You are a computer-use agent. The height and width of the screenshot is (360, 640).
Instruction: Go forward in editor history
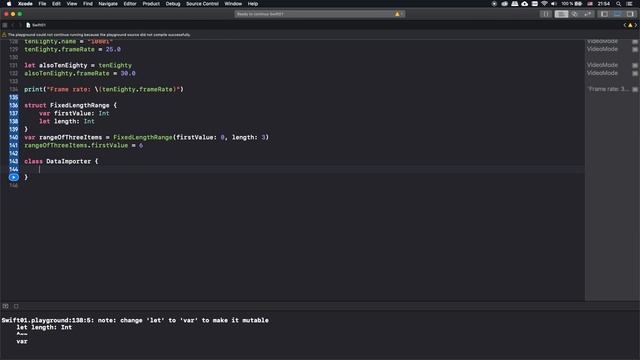(20, 25)
